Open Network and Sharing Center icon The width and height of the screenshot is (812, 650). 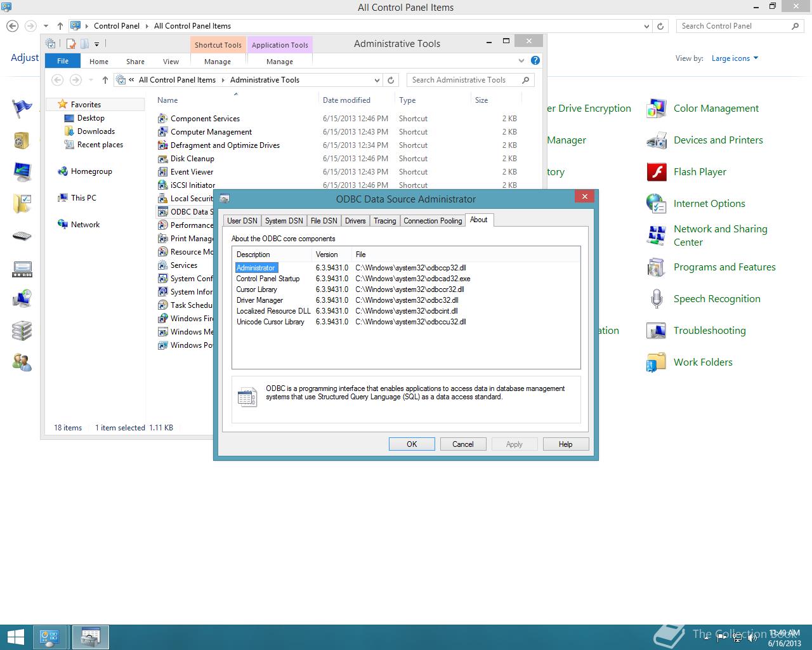pos(656,235)
